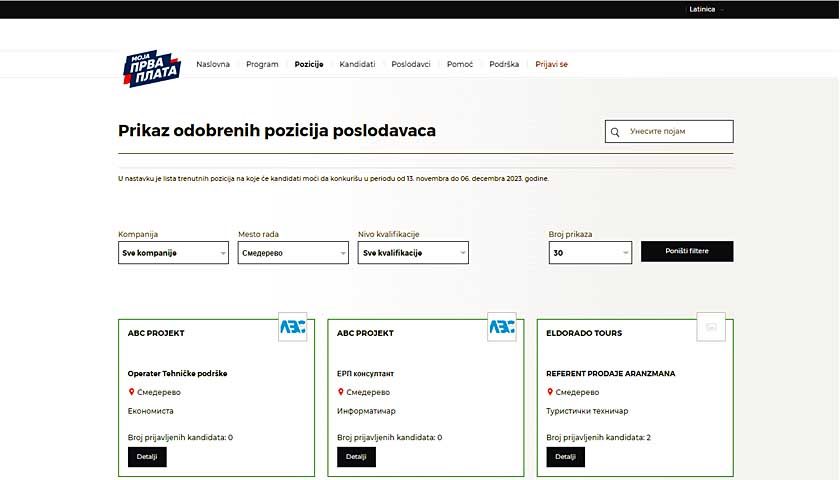This screenshot has width=840, height=480.
Task: Click the ЕРП консултант position title
Action: [365, 373]
